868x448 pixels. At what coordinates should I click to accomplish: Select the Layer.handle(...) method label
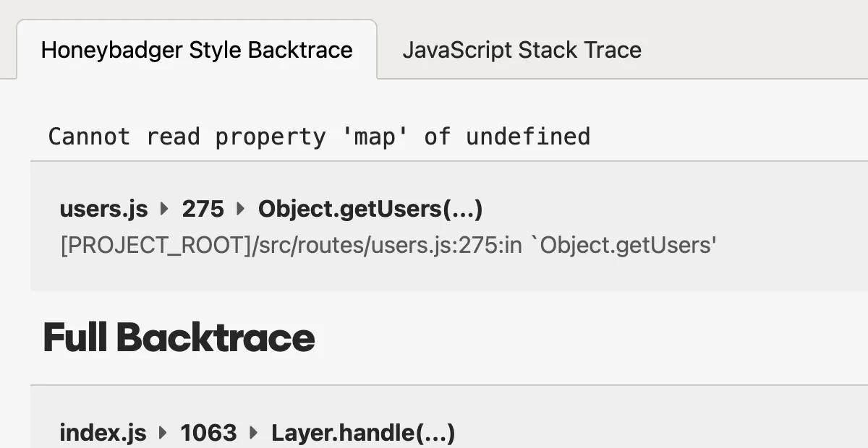[x=362, y=432]
